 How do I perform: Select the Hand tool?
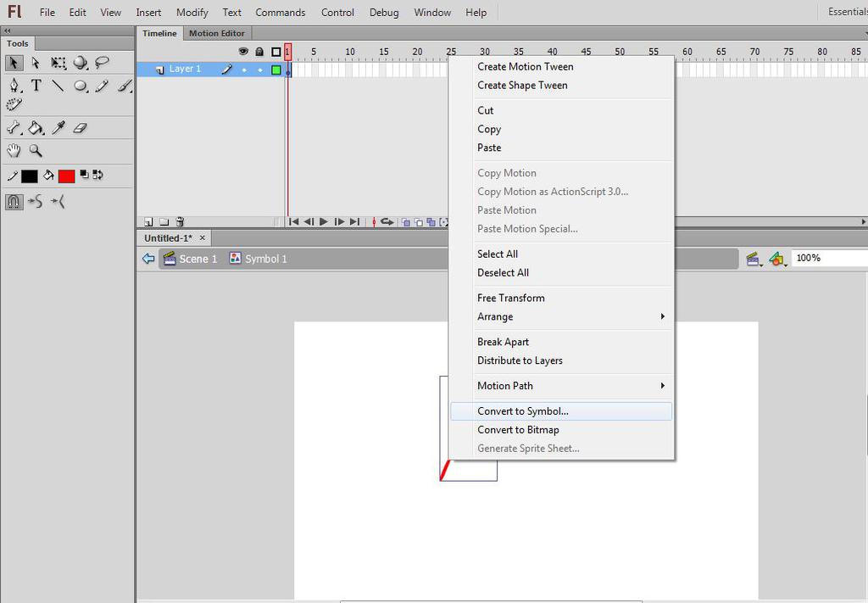coord(14,150)
